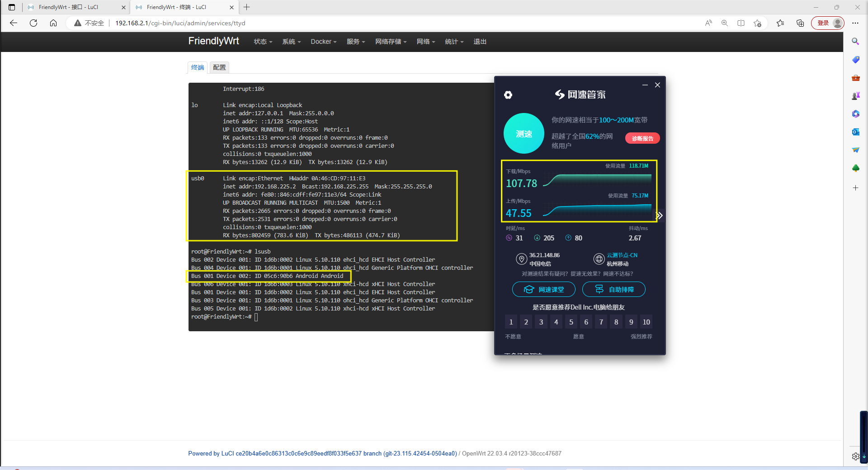Open sidebar settings gear icon
868x470 pixels.
pyautogui.click(x=855, y=456)
